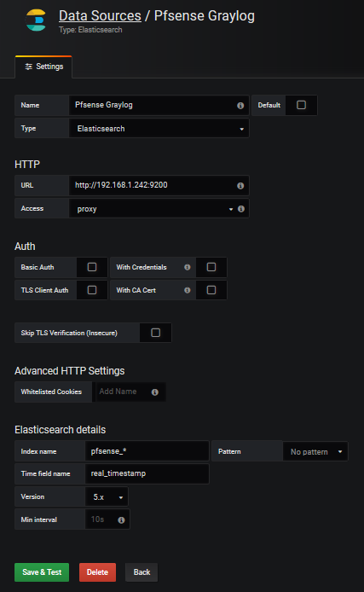
Task: Click the With CA Cert info icon
Action: coord(187,290)
